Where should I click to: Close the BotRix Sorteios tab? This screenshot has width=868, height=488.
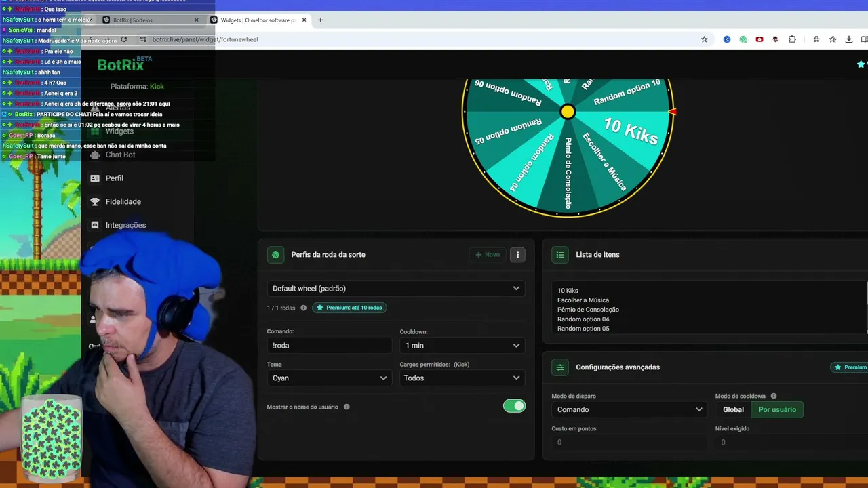[x=197, y=20]
